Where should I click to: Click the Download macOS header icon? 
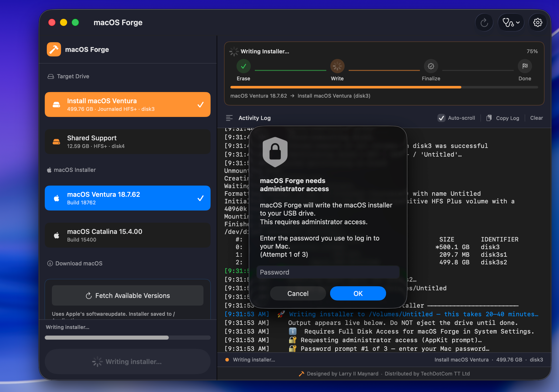click(50, 263)
